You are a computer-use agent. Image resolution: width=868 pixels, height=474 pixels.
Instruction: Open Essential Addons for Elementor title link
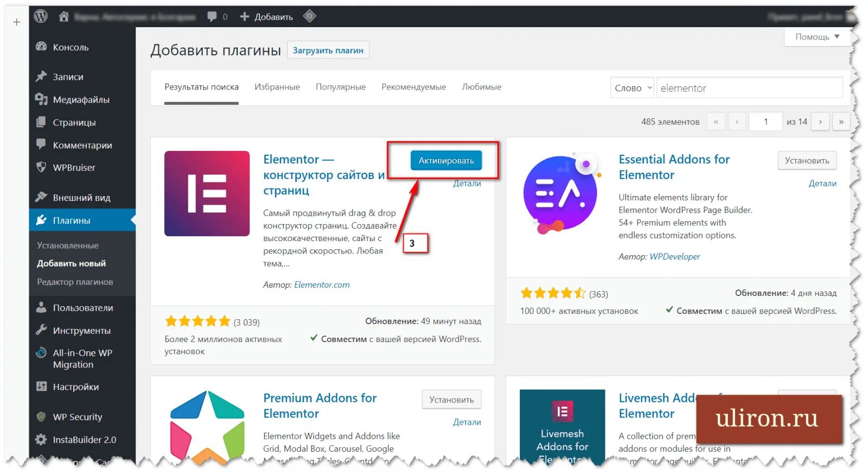coord(674,167)
